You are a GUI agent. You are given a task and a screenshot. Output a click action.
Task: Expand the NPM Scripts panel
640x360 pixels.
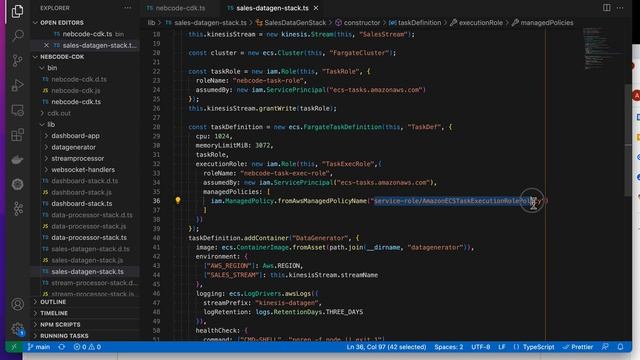point(60,324)
